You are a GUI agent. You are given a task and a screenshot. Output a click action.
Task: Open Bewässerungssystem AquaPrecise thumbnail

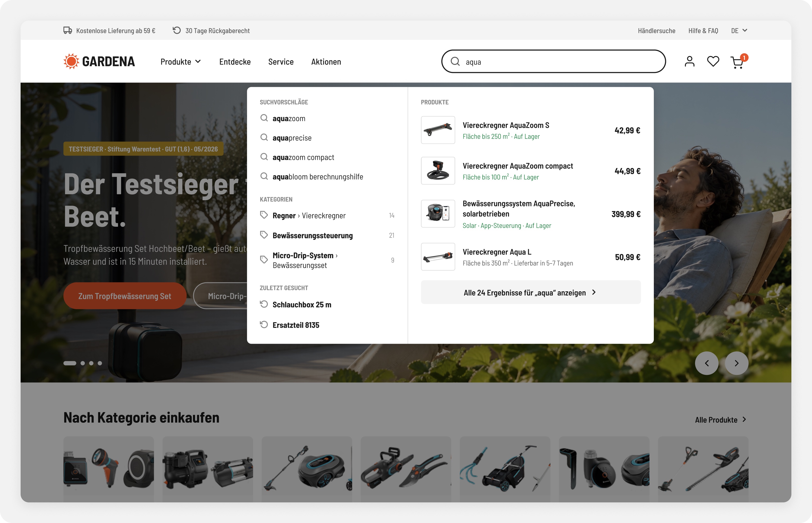pyautogui.click(x=438, y=214)
